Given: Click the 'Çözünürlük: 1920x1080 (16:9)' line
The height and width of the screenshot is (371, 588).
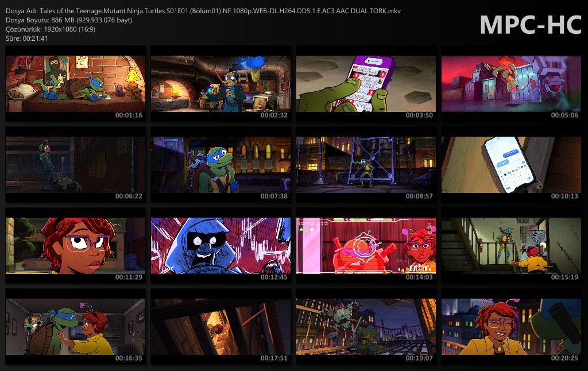Looking at the screenshot, I should [x=51, y=29].
